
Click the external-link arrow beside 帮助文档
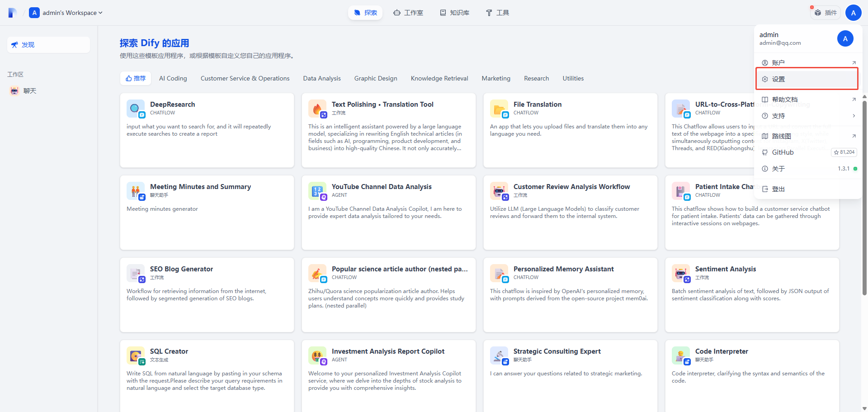tap(854, 99)
